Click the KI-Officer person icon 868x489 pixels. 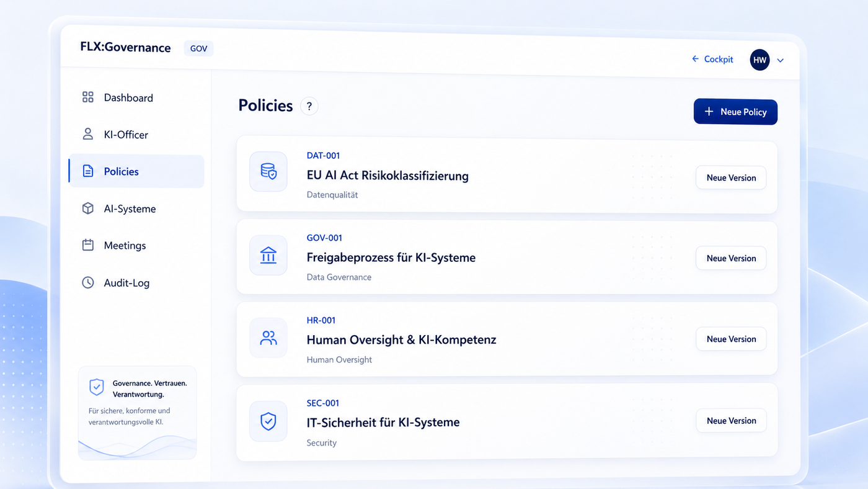click(88, 134)
